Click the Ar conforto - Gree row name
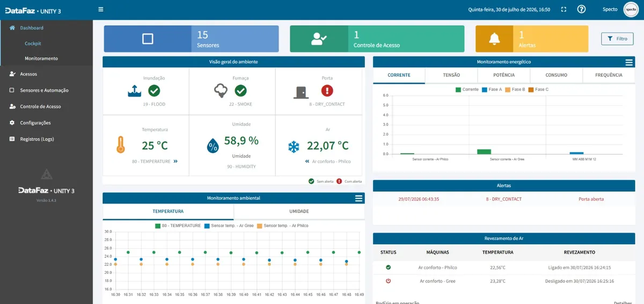The image size is (644, 304). (x=437, y=281)
